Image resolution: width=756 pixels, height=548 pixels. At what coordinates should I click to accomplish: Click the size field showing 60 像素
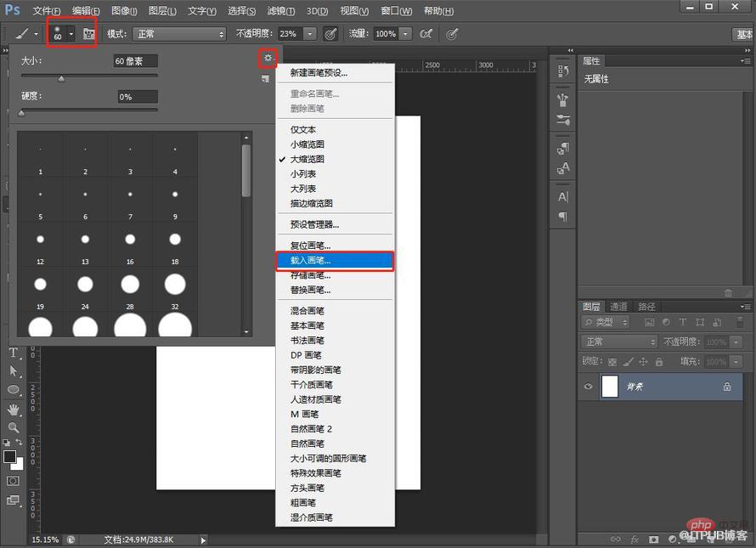135,61
